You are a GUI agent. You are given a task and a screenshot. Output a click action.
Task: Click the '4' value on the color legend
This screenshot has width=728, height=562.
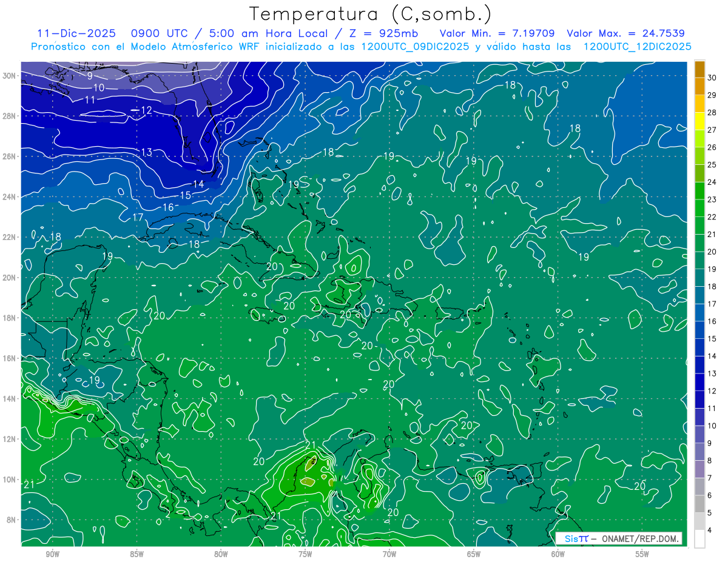coord(710,530)
